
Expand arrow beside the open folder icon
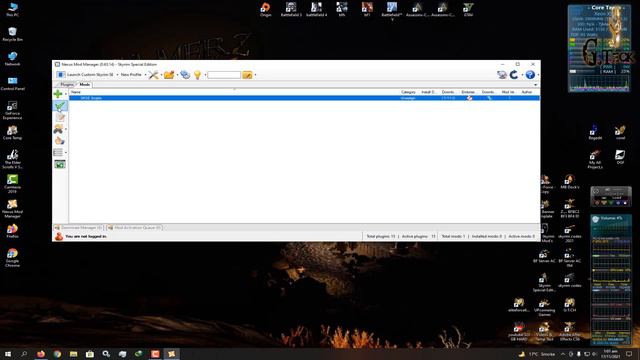[x=177, y=75]
